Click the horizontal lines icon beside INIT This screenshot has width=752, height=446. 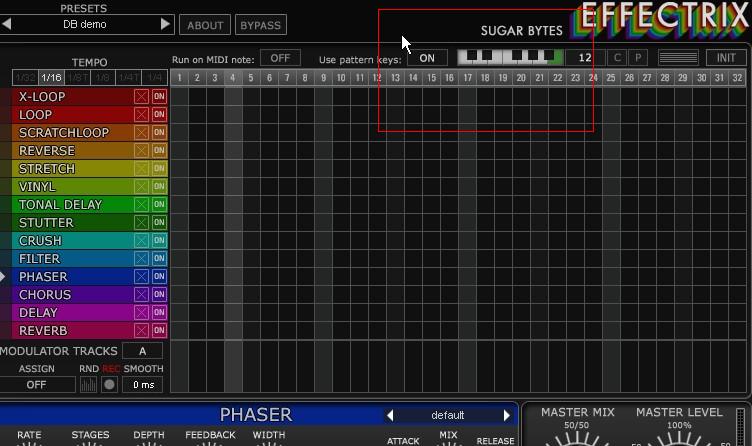click(x=678, y=58)
